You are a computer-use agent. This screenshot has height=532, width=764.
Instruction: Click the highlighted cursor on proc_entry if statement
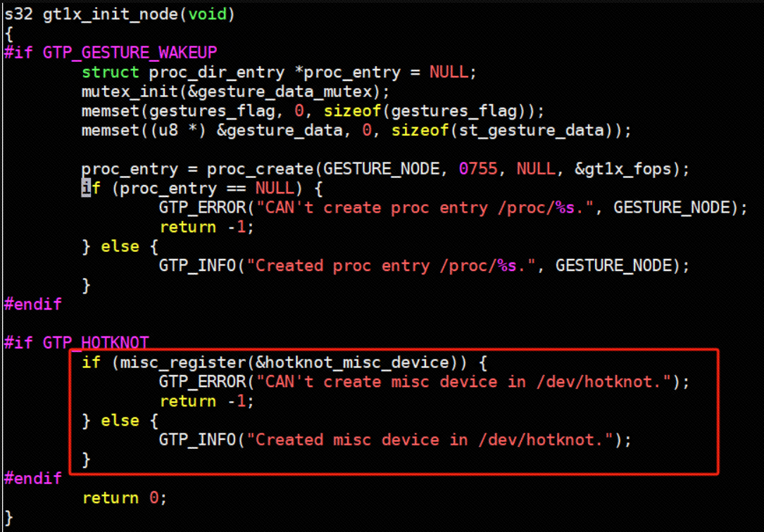86,189
